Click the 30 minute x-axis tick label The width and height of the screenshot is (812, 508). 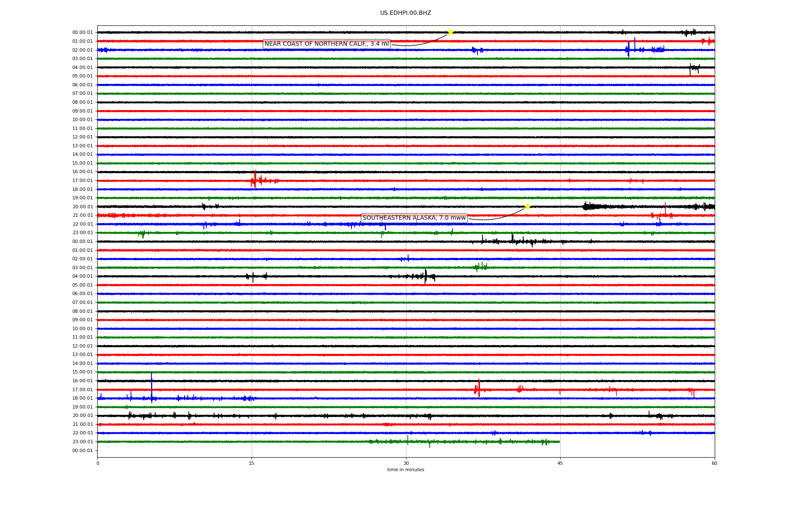pos(406,463)
